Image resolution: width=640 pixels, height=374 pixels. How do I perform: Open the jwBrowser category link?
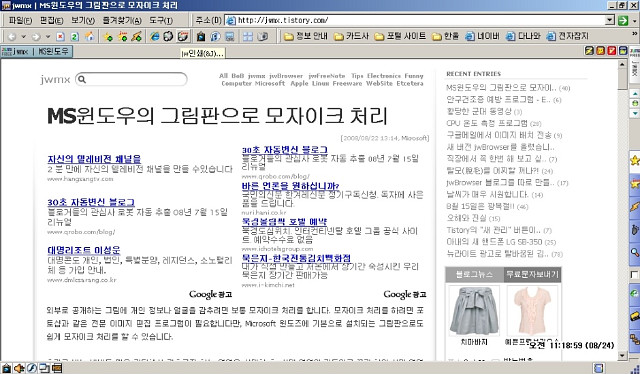[286, 76]
